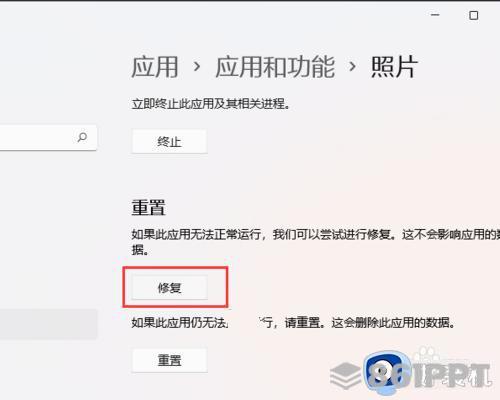This screenshot has width=500, height=400.
Task: Click the repair description mentioning 尝试进行修复
Action: [x=316, y=242]
